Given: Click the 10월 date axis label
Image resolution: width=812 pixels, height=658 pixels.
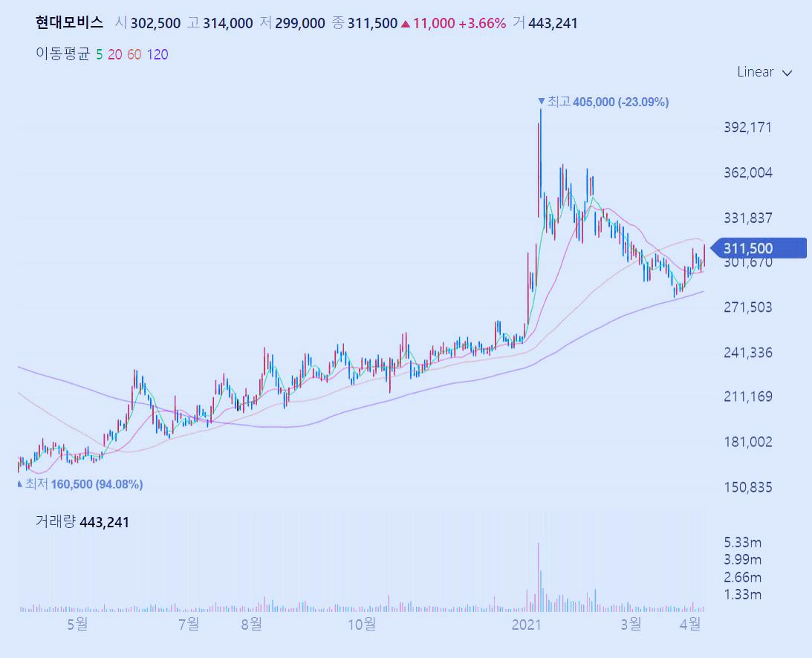Looking at the screenshot, I should 362,624.
